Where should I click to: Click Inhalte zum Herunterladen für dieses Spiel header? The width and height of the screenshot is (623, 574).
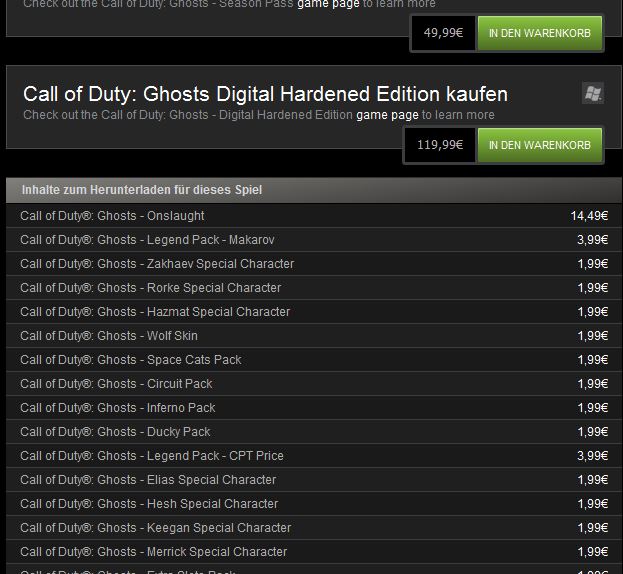click(x=314, y=190)
